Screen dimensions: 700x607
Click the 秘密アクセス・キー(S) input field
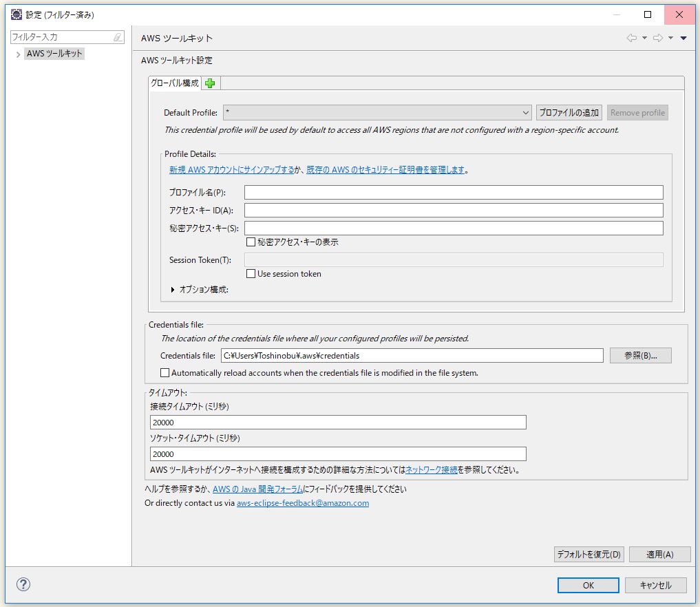454,228
